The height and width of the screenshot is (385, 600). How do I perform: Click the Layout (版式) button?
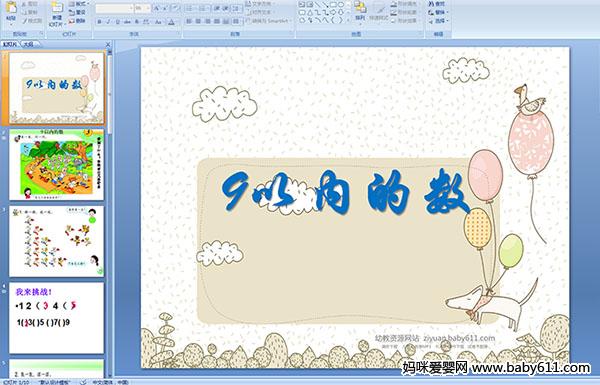tap(78, 4)
